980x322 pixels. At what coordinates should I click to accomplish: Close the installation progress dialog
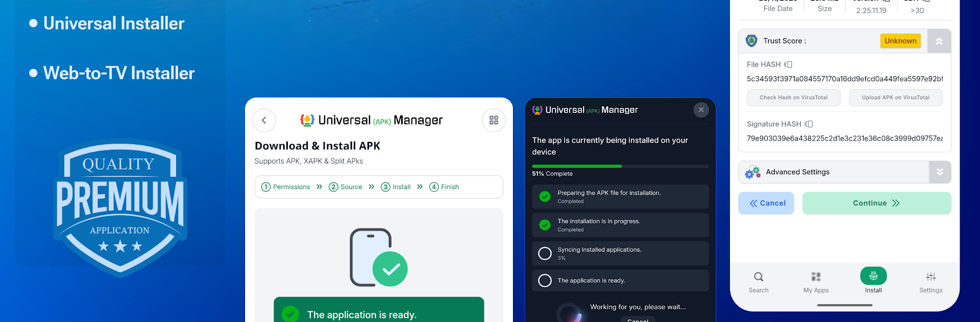[x=701, y=110]
